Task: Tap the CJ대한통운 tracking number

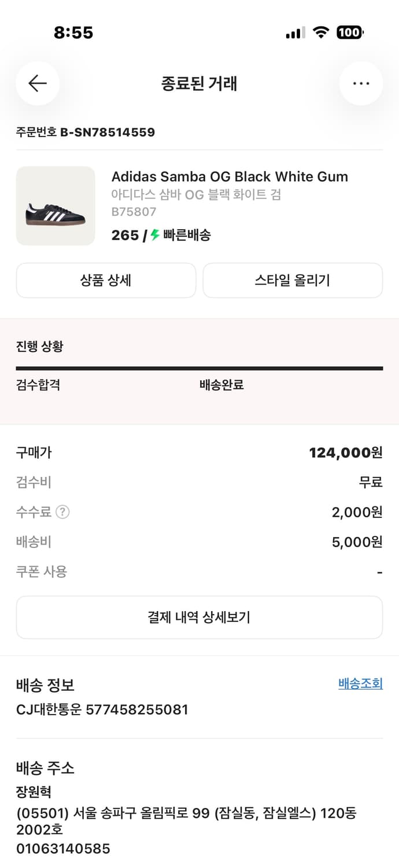Action: [x=101, y=710]
